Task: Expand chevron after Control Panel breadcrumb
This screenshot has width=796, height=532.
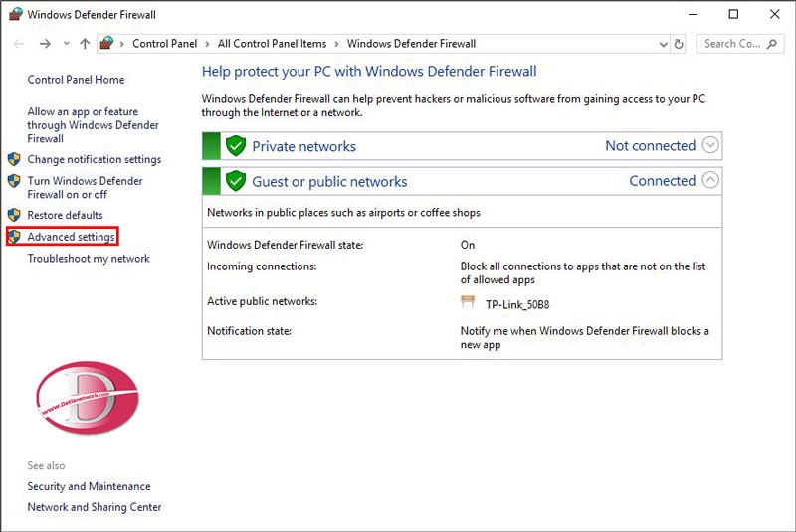Action: 208,44
